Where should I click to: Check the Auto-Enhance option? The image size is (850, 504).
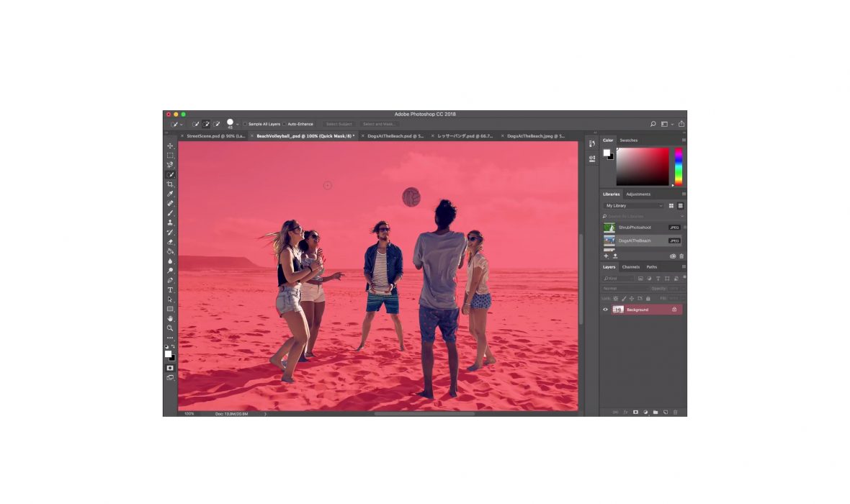pos(285,124)
